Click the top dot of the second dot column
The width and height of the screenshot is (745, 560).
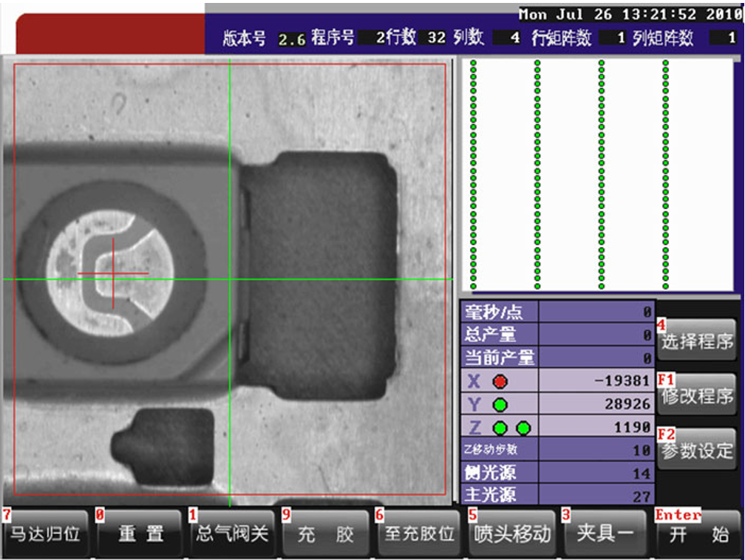pyautogui.click(x=537, y=63)
